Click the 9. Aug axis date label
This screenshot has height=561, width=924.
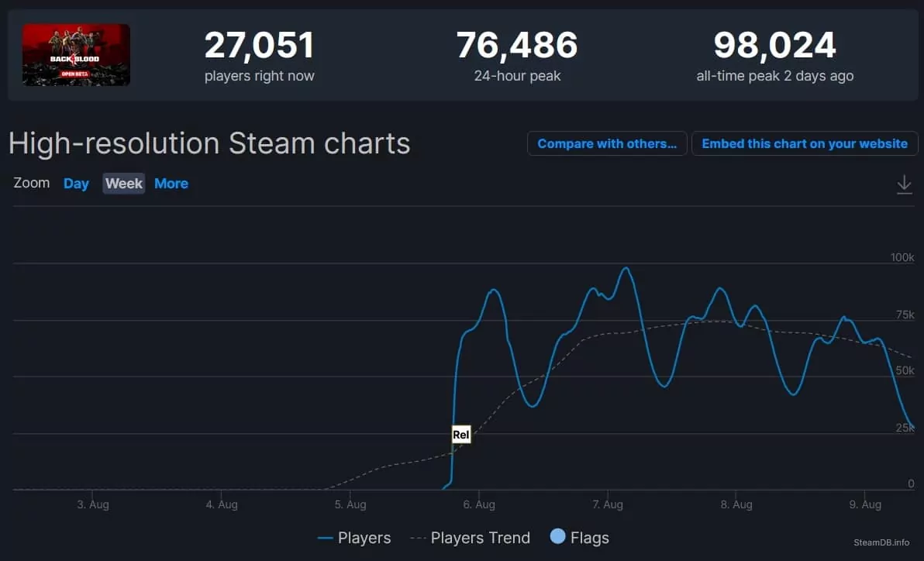pyautogui.click(x=865, y=504)
